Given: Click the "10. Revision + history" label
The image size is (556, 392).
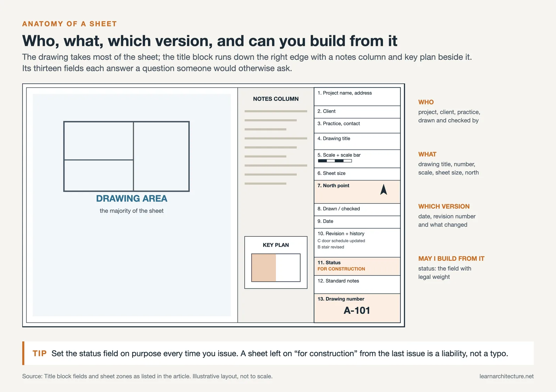Looking at the screenshot, I should coord(341,234).
